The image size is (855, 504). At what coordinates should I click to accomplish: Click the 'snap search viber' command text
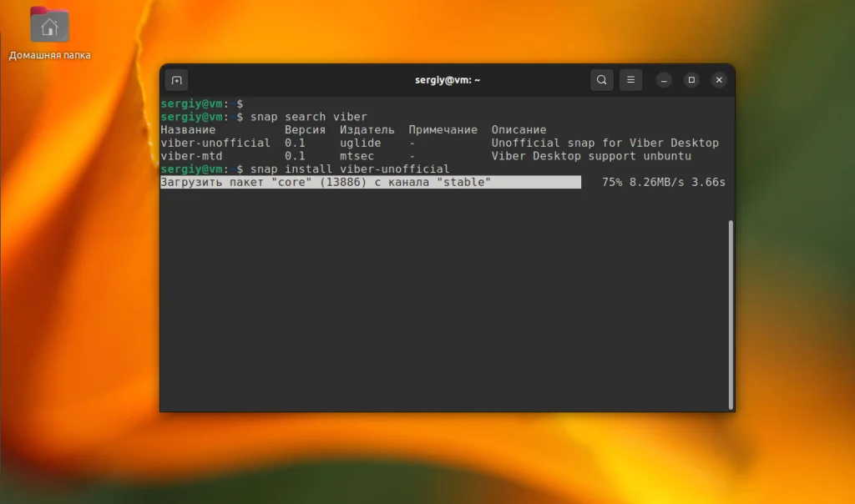click(x=309, y=117)
